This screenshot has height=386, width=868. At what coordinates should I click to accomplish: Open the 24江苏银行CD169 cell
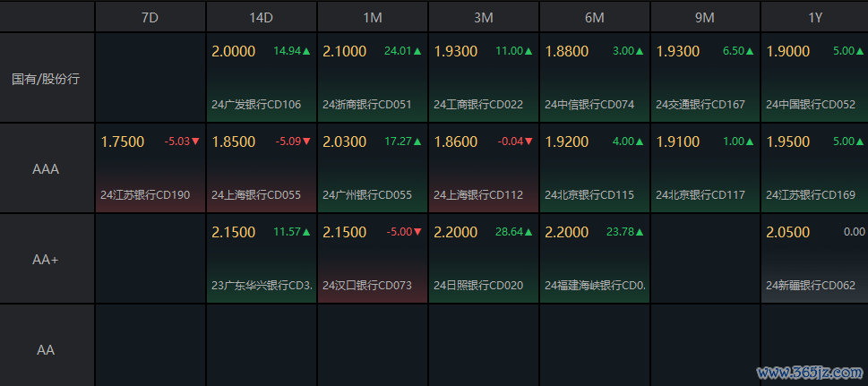point(815,168)
